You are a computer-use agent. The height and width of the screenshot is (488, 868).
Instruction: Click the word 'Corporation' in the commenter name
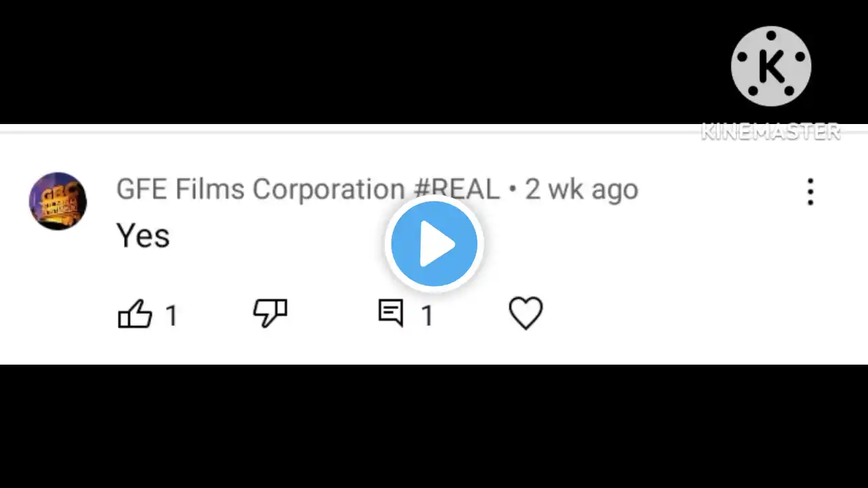click(x=329, y=190)
